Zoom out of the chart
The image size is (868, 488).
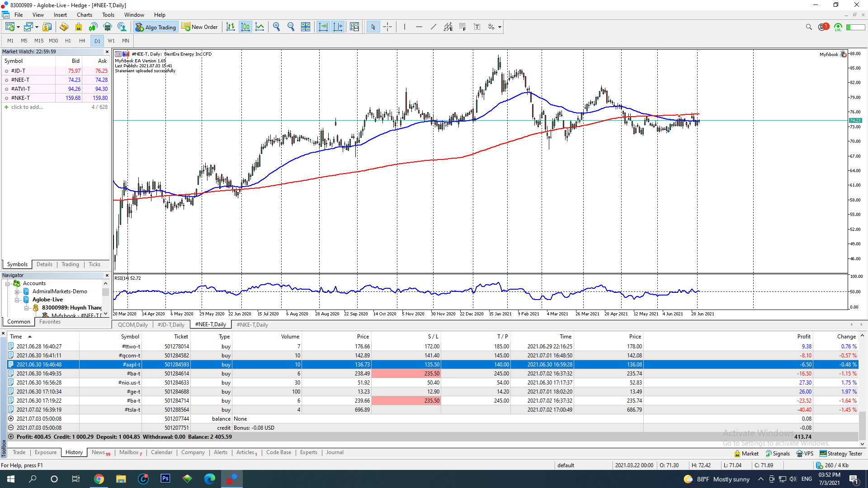tap(291, 27)
